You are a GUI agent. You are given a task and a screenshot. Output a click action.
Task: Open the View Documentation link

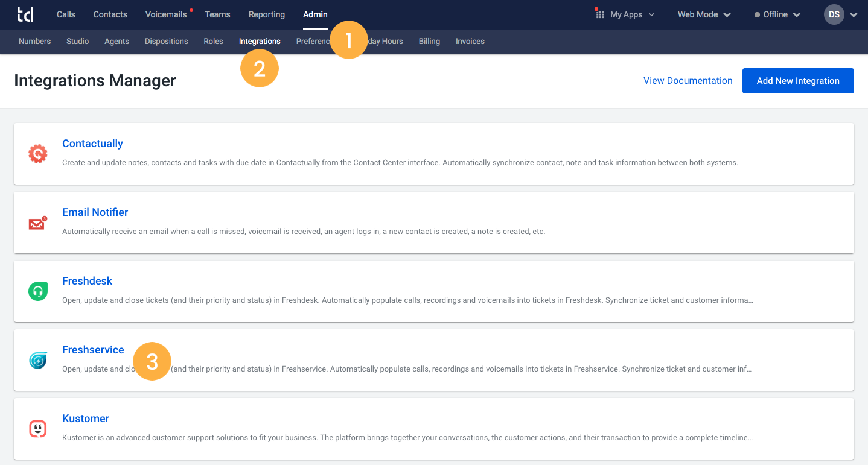click(688, 81)
